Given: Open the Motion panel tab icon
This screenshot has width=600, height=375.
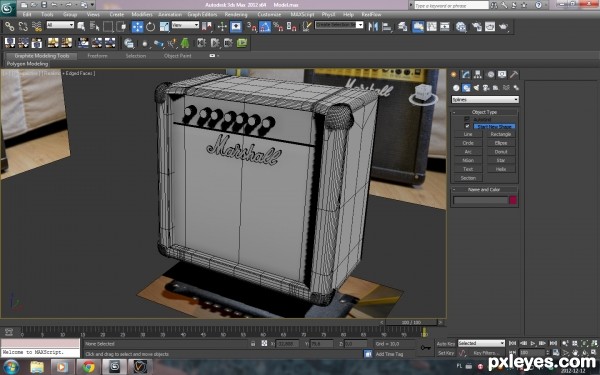Looking at the screenshot, I should click(x=491, y=74).
